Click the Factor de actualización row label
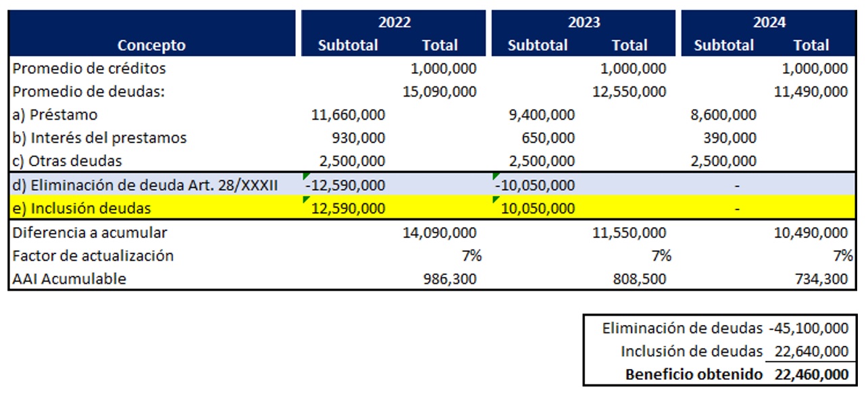 point(93,255)
